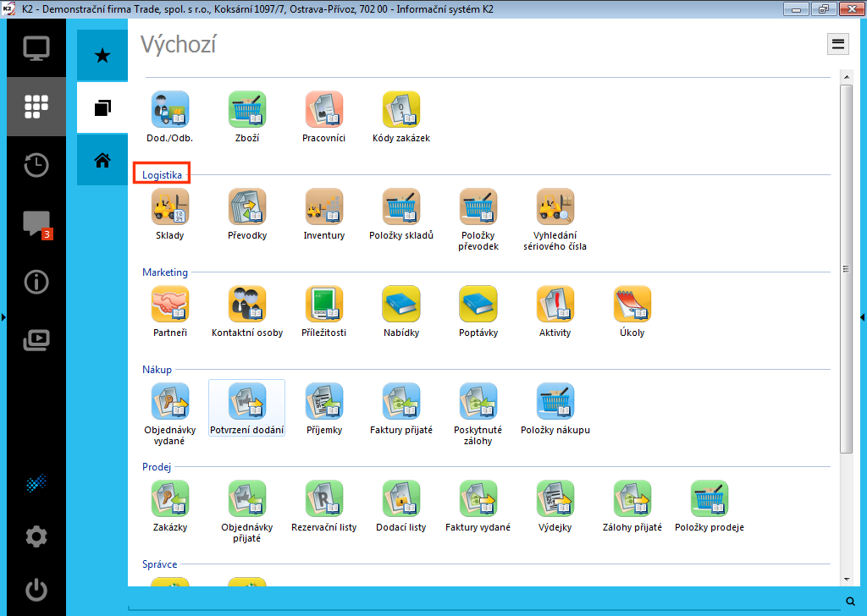Open the Zboží catalog icon
This screenshot has height=616, width=867.
coord(247,109)
